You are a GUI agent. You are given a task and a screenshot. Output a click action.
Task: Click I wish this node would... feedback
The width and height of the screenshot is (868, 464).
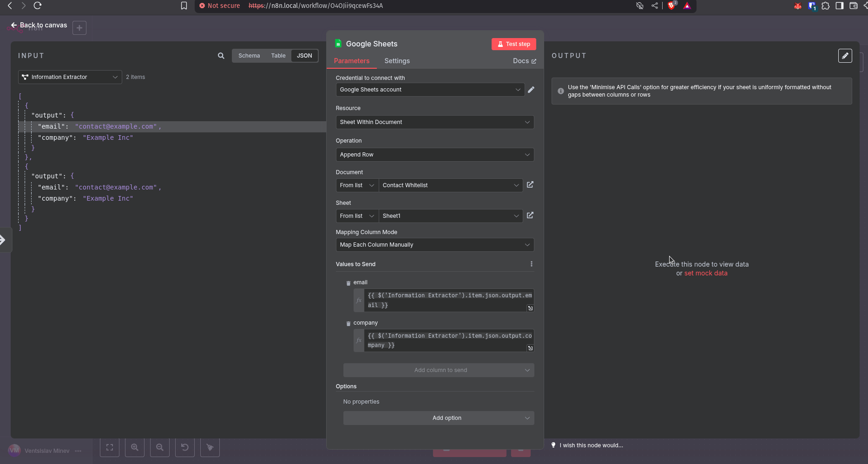(587, 445)
